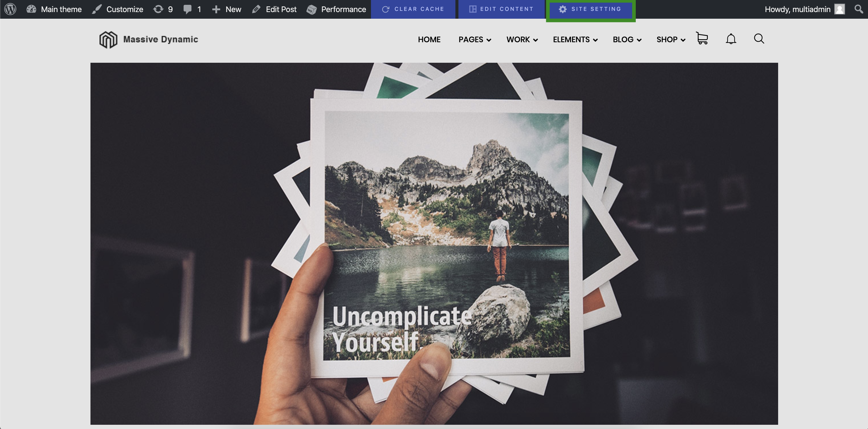Click the multiadmin avatar image
The width and height of the screenshot is (868, 429).
tap(839, 9)
